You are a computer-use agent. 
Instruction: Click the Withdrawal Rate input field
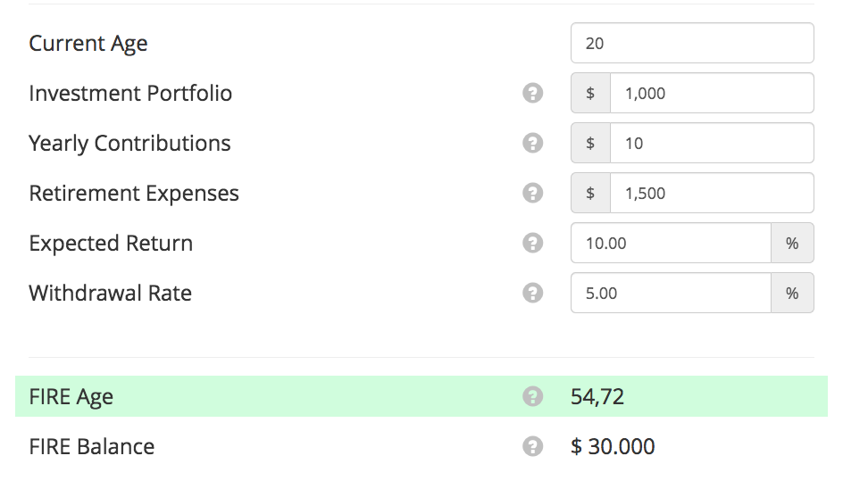[671, 293]
